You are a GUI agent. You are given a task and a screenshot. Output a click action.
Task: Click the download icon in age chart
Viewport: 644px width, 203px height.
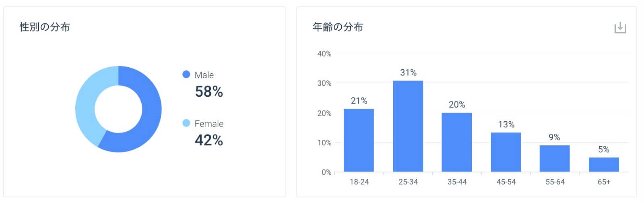point(620,28)
